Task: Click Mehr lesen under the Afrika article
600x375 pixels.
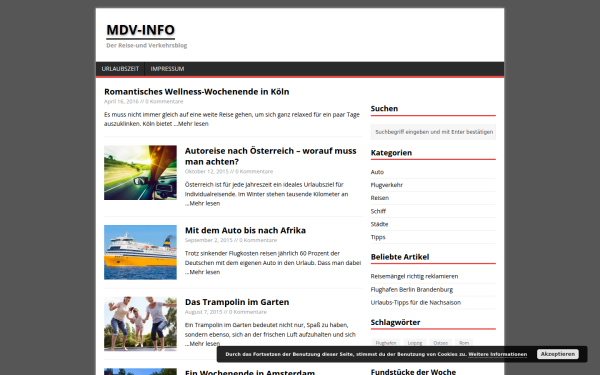Action: click(x=205, y=272)
